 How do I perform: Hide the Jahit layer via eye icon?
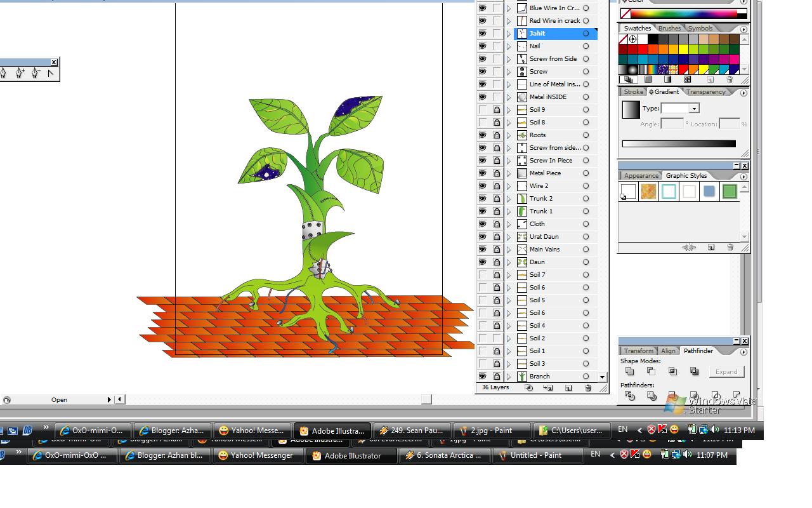tap(483, 34)
